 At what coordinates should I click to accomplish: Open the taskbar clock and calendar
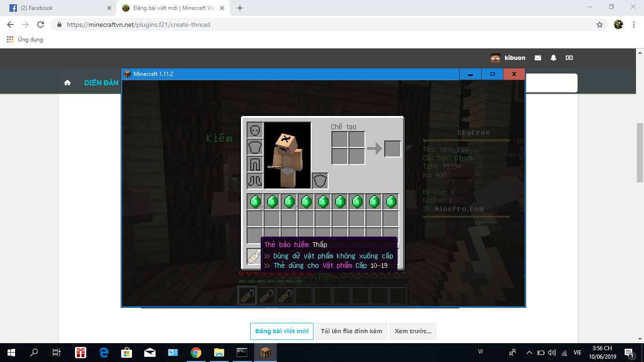pyautogui.click(x=603, y=353)
